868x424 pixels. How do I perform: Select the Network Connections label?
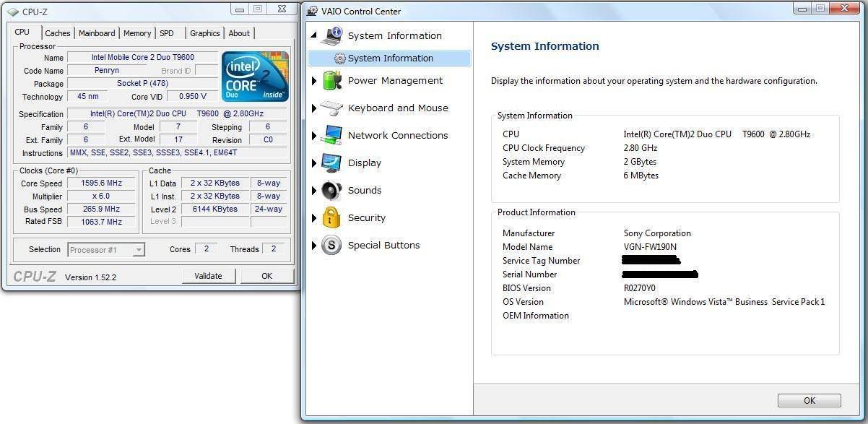398,135
